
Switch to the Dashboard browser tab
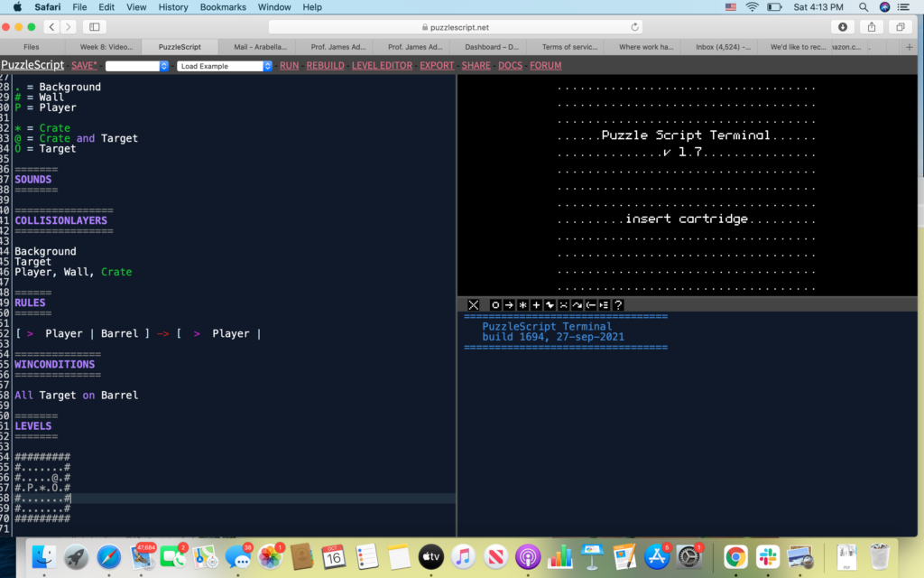pos(494,47)
